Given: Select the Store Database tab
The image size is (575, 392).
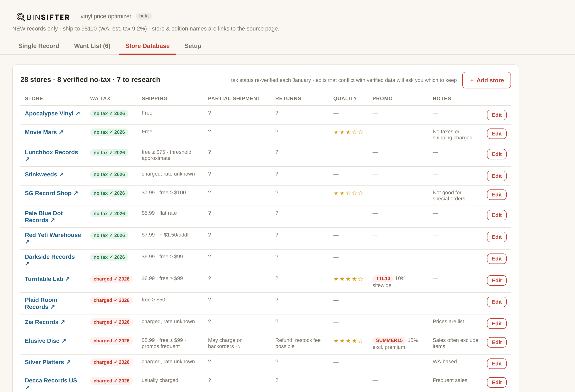Looking at the screenshot, I should pos(147,46).
